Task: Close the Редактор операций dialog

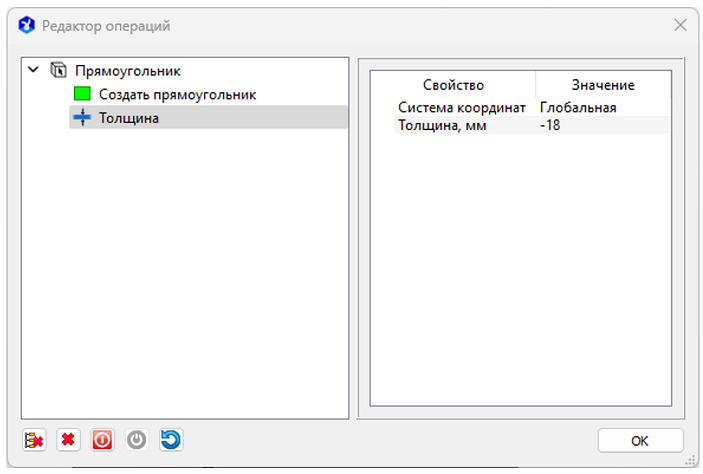Action: coord(680,25)
